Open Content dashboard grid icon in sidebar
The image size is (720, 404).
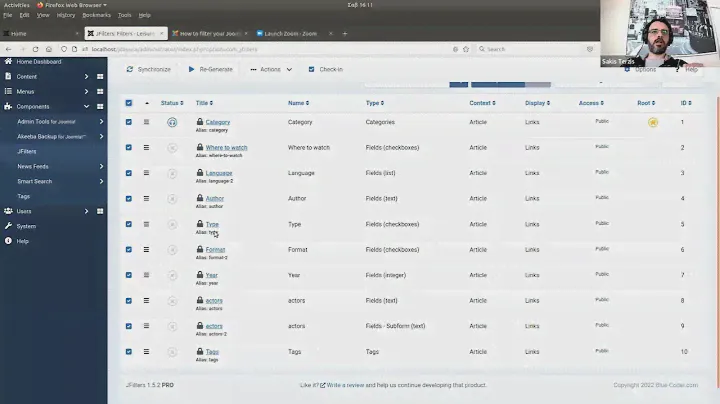99,76
